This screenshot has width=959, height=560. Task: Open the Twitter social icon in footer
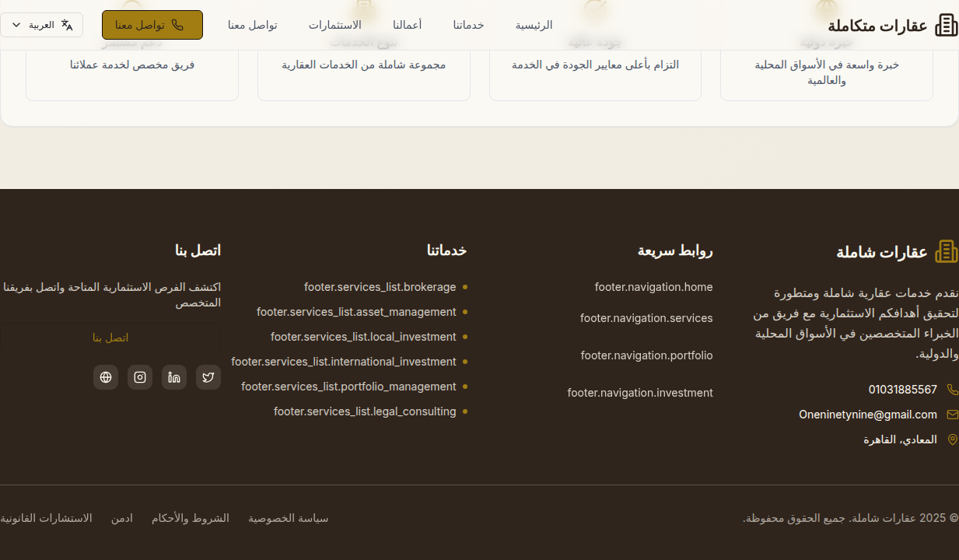(x=208, y=377)
